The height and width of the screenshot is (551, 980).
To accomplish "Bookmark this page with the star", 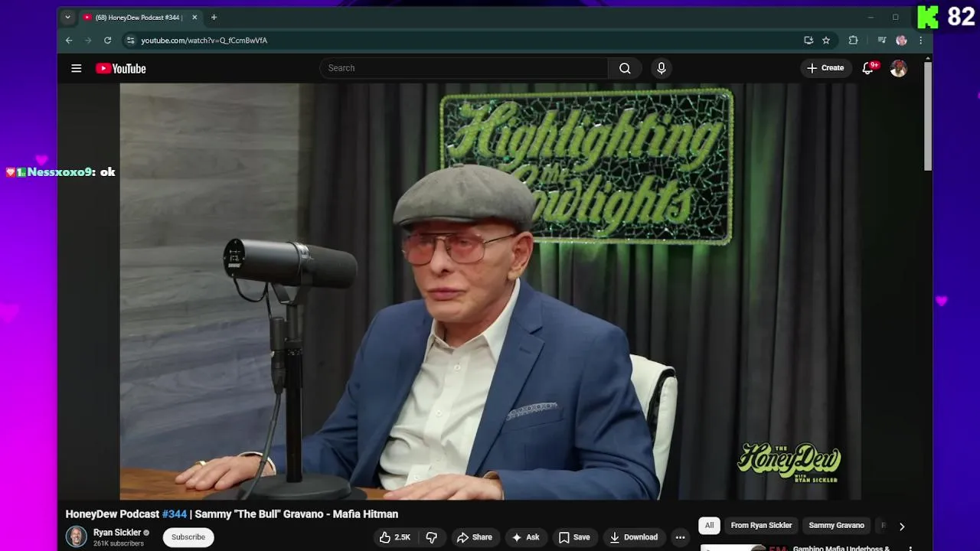I will (826, 40).
